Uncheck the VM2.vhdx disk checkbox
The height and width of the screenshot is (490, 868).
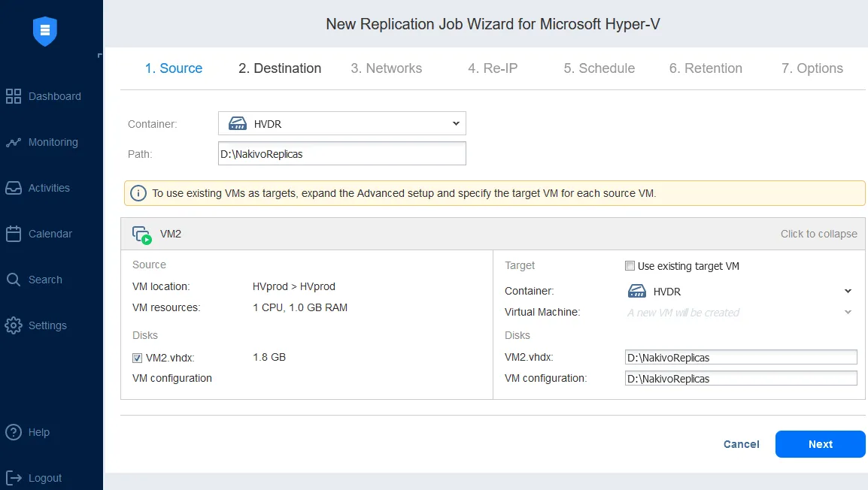tap(138, 358)
